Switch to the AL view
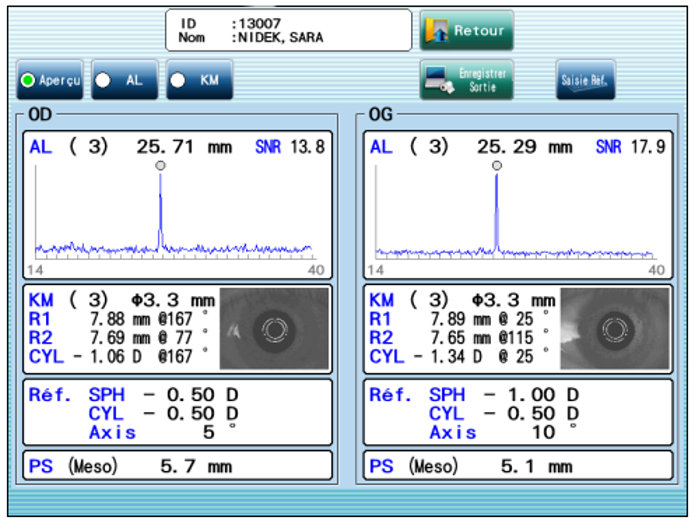This screenshot has height=522, width=693. tap(125, 80)
